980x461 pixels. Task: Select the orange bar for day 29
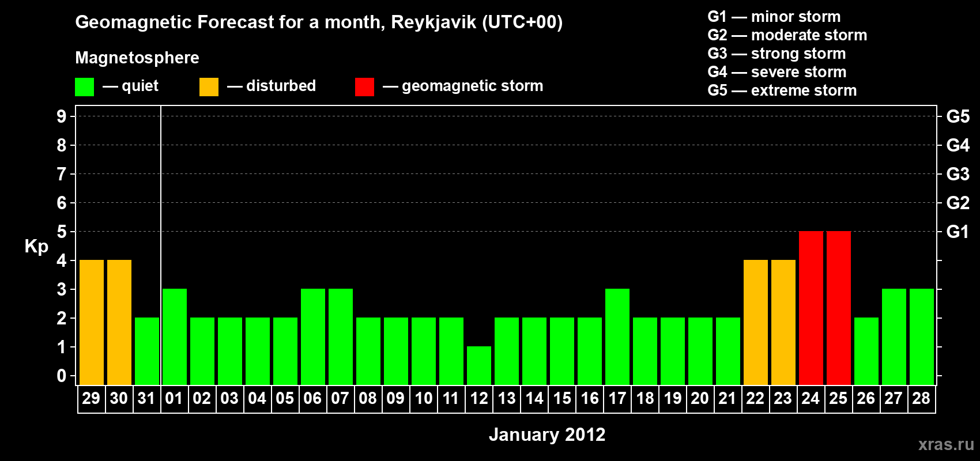click(92, 322)
